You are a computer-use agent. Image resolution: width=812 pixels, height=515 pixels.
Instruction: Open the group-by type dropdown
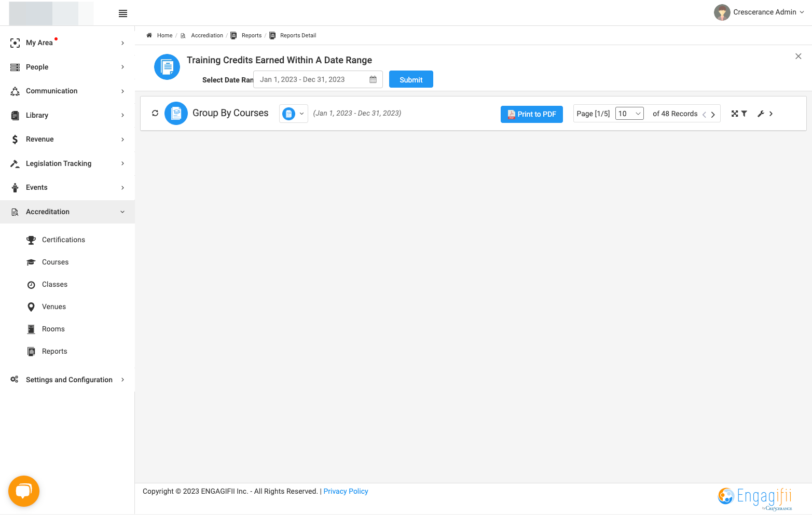coord(294,114)
